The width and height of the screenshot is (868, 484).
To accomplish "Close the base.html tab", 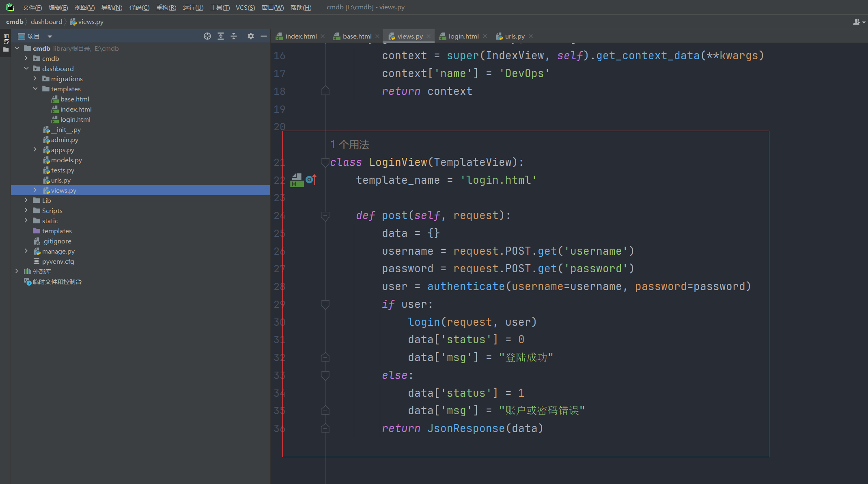I will pyautogui.click(x=377, y=36).
